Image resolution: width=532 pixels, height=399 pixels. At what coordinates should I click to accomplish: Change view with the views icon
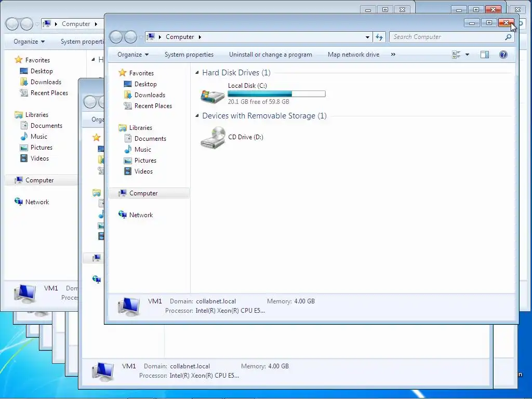(x=456, y=55)
